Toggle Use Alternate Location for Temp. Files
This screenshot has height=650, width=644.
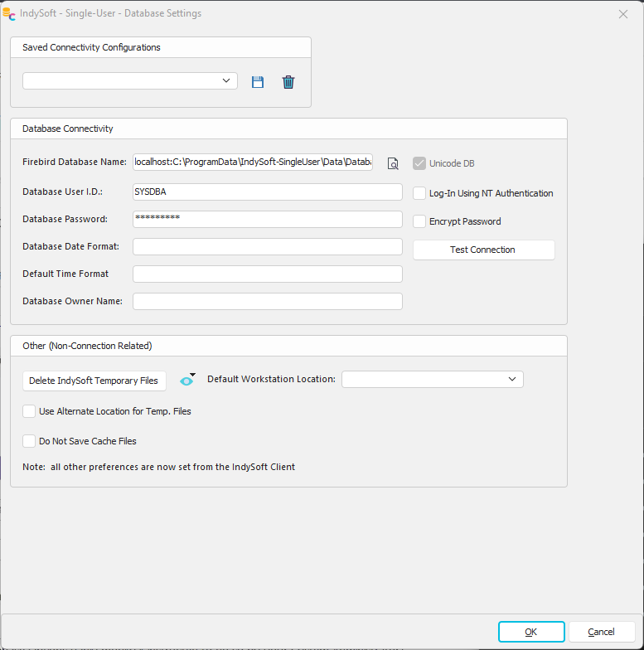pyautogui.click(x=29, y=411)
